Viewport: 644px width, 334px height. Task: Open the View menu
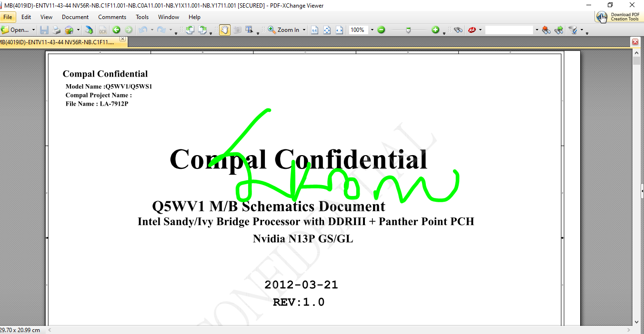[47, 17]
